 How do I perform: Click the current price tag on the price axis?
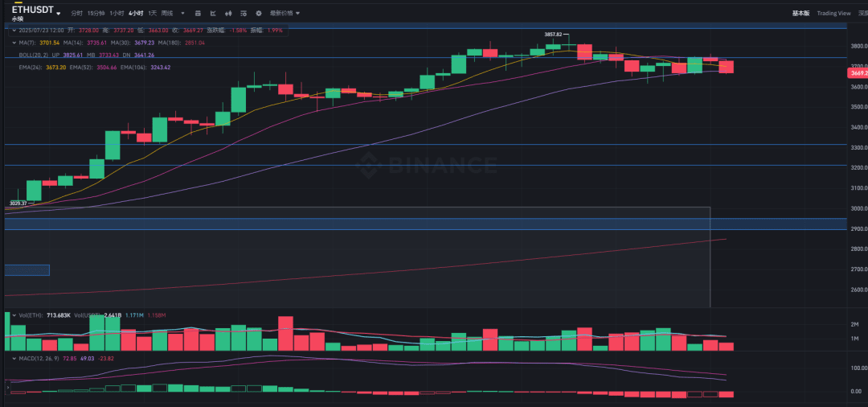(x=858, y=73)
